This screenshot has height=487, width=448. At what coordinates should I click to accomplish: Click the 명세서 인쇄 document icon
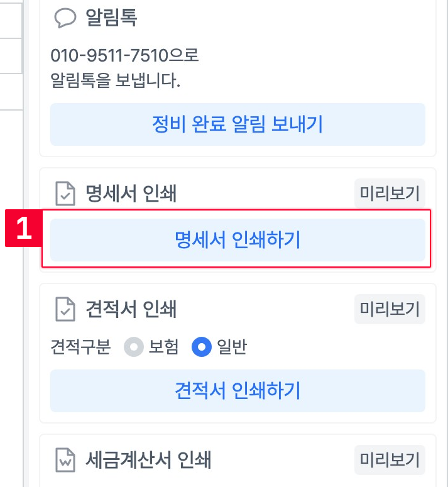65,194
